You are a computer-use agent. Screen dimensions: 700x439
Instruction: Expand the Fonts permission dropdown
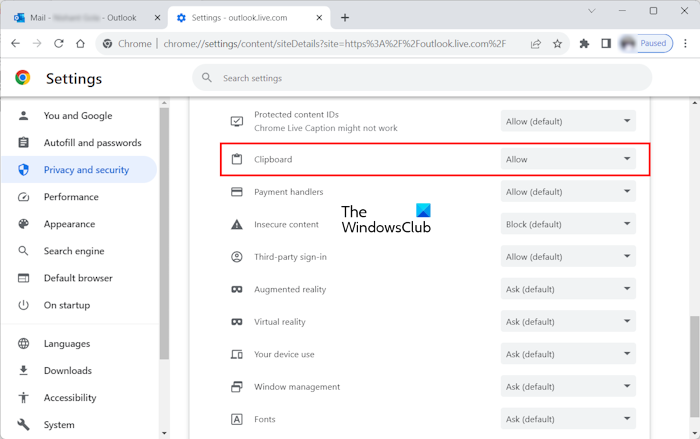point(568,419)
